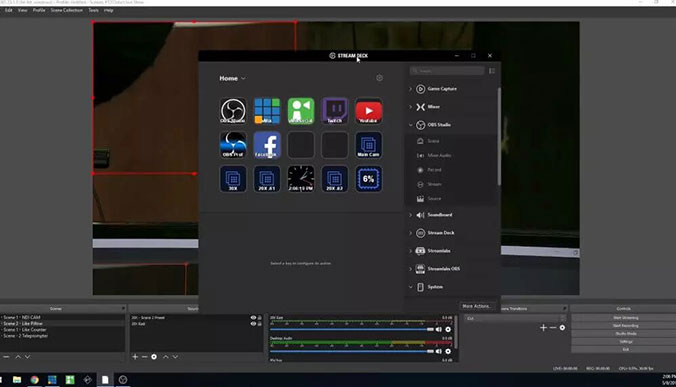The width and height of the screenshot is (676, 387).
Task: Open Chrome from the taskbar
Action: (x=34, y=380)
